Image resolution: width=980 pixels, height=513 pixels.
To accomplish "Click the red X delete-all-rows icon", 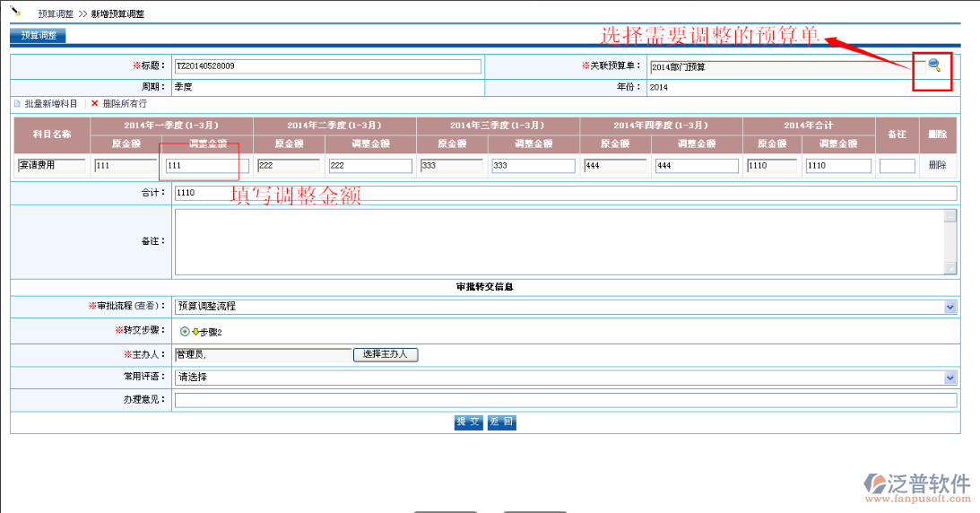I will point(94,104).
